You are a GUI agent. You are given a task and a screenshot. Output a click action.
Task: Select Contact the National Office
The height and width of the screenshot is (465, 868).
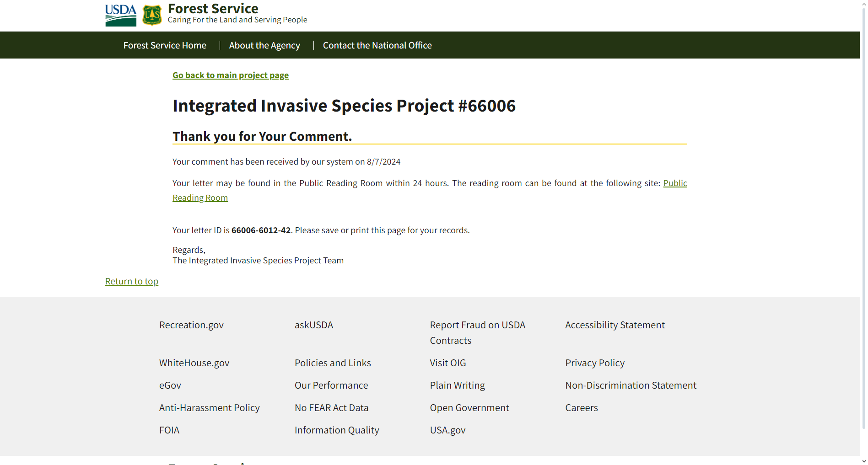tap(377, 45)
